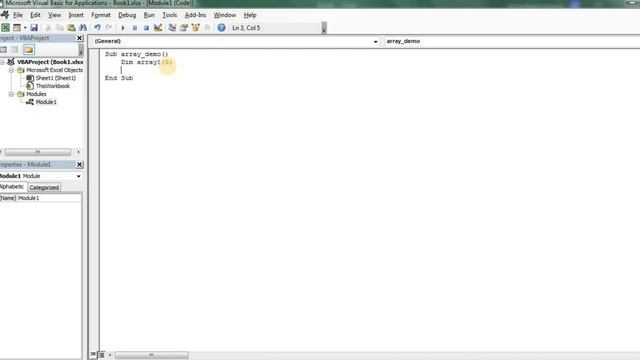The width and height of the screenshot is (640, 360).
Task: Click the Copy toolbar icon
Action: click(60, 28)
